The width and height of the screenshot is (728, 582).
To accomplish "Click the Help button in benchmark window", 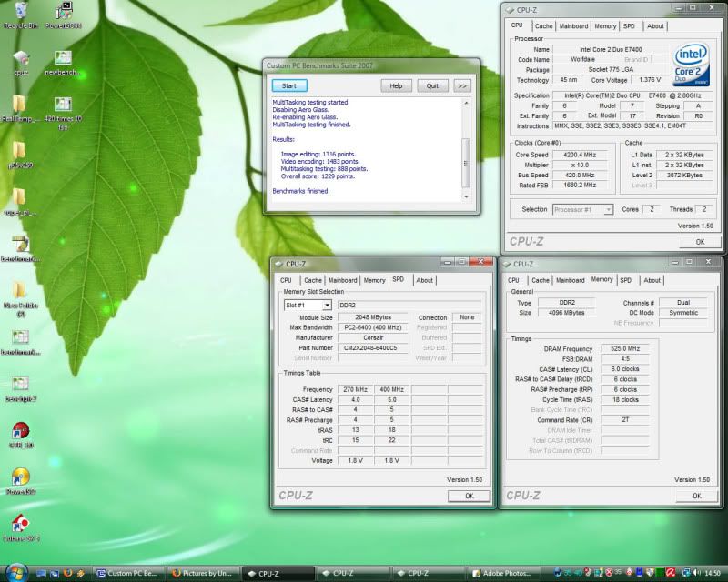I will coord(396,85).
